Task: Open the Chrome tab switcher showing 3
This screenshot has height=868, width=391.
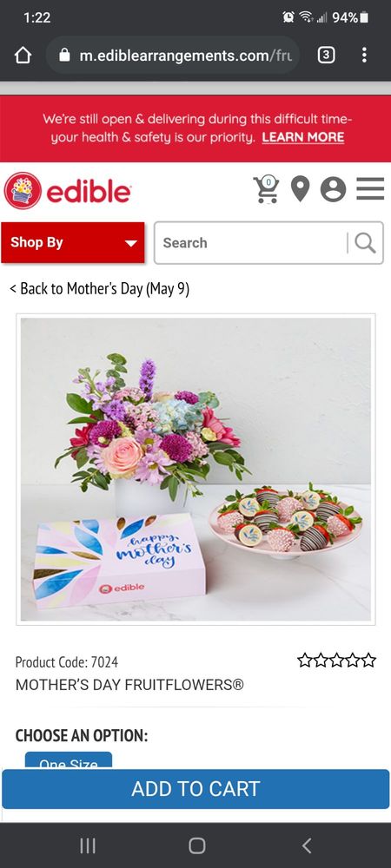Action: tap(326, 55)
